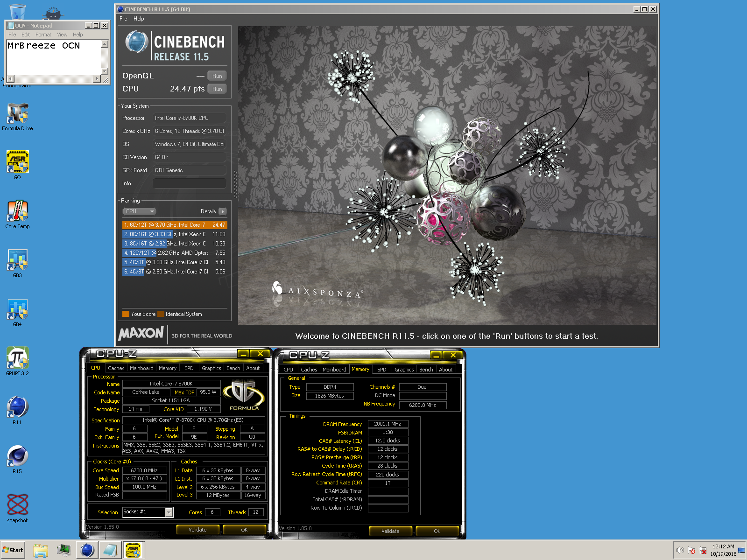Image resolution: width=747 pixels, height=560 pixels.
Task: Click Validate in right CPU-Z window
Action: coord(390,531)
